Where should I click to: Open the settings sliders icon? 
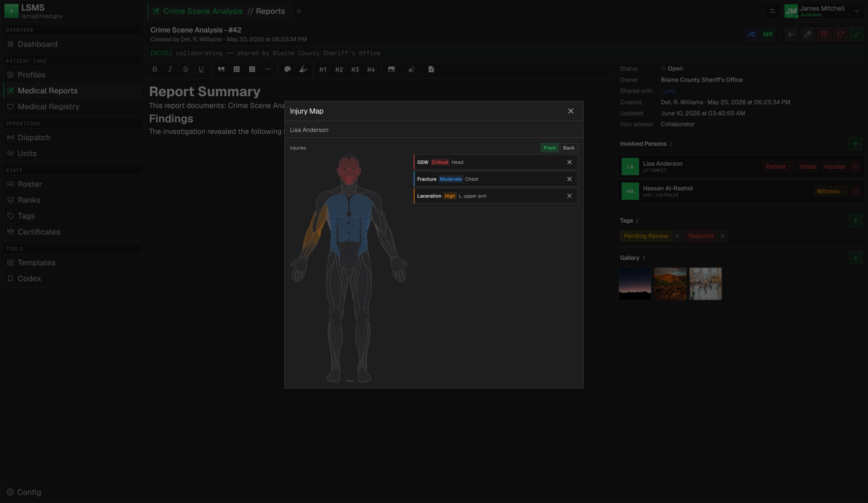pyautogui.click(x=773, y=11)
